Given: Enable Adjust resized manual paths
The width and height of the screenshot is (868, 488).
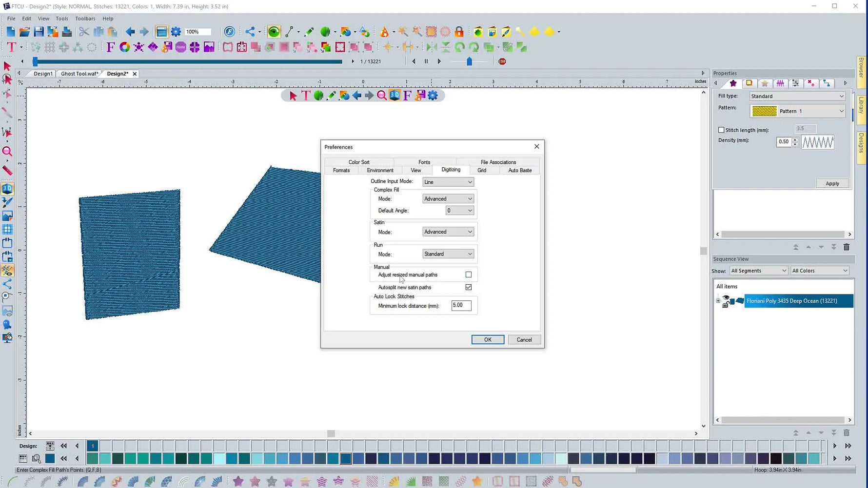Looking at the screenshot, I should pyautogui.click(x=468, y=274).
